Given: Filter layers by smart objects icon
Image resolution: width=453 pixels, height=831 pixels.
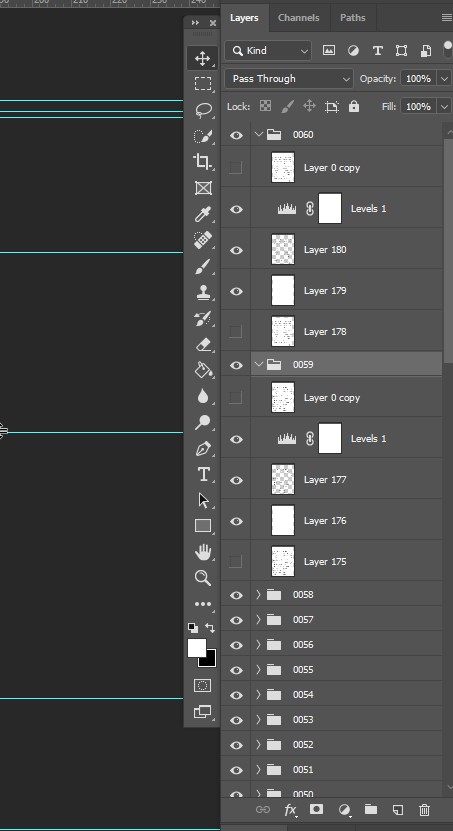Looking at the screenshot, I should (425, 50).
